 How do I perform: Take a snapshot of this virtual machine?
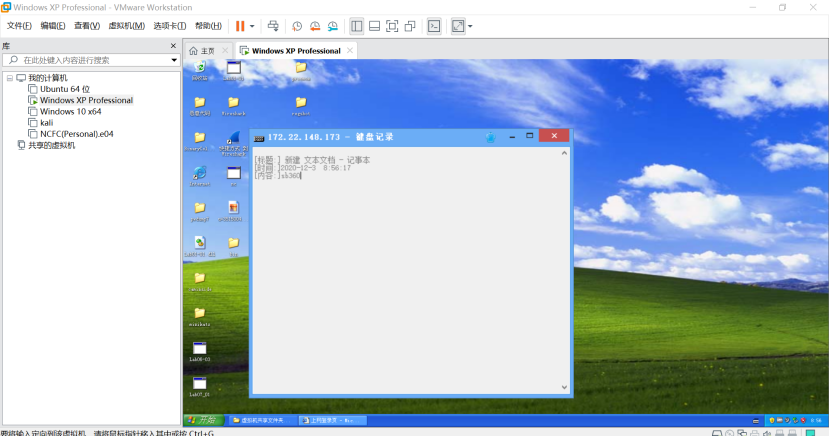click(297, 26)
